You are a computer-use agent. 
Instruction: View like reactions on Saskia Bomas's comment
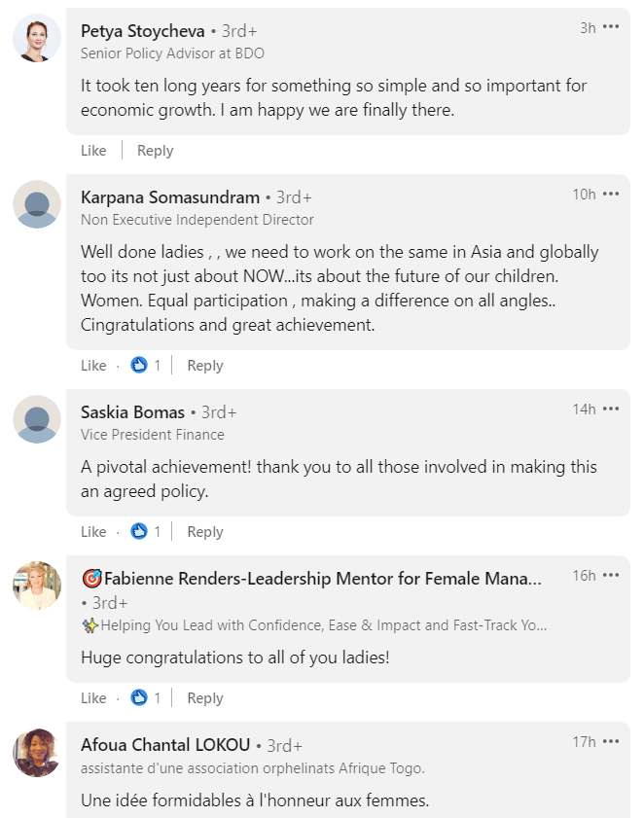145,532
